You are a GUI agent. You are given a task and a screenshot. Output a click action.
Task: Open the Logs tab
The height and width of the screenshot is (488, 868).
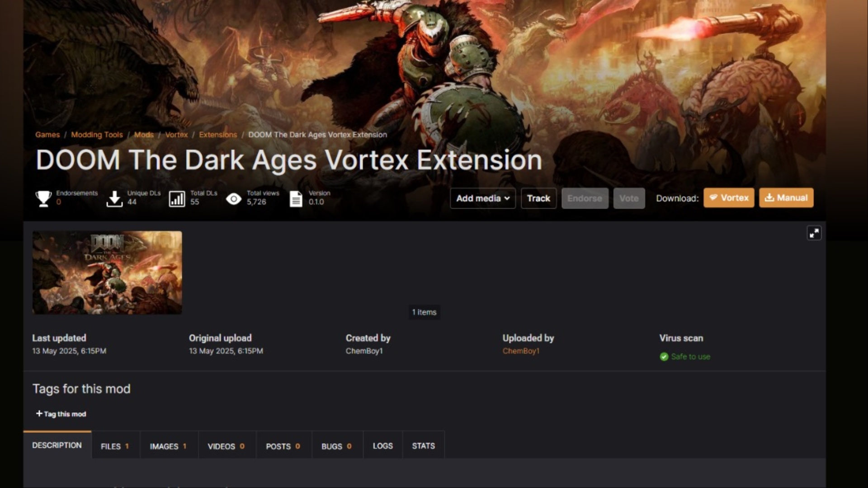(382, 446)
